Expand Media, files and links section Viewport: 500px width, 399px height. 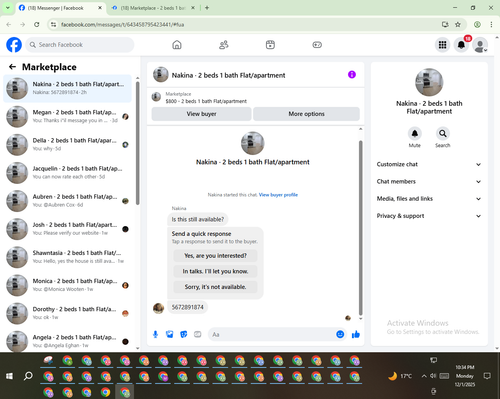pos(429,199)
